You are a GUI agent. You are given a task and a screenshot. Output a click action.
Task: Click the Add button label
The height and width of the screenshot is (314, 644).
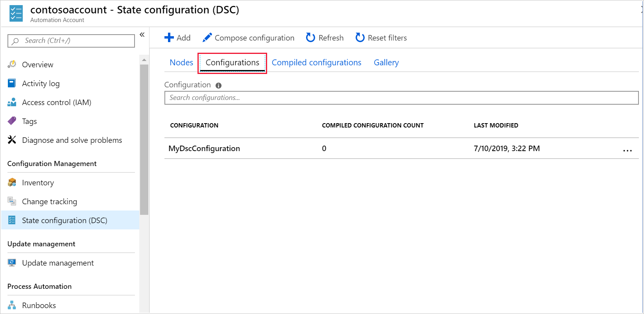[x=183, y=38]
